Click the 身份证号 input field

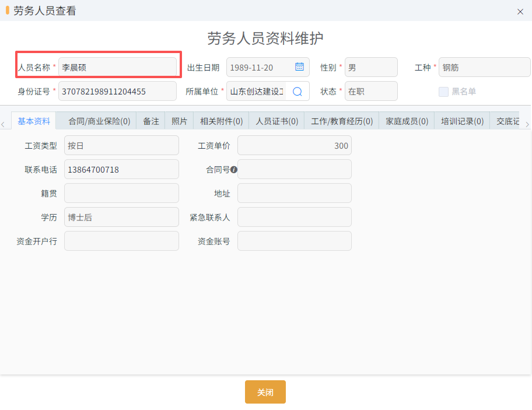117,91
